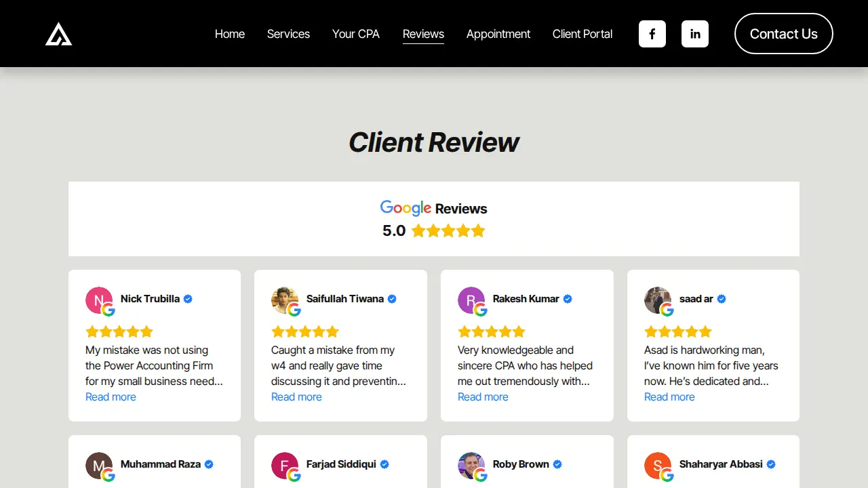Screen dimensions: 868x488
Task: Click the Muhammad Raza reviewer name
Action: pyautogui.click(x=161, y=464)
